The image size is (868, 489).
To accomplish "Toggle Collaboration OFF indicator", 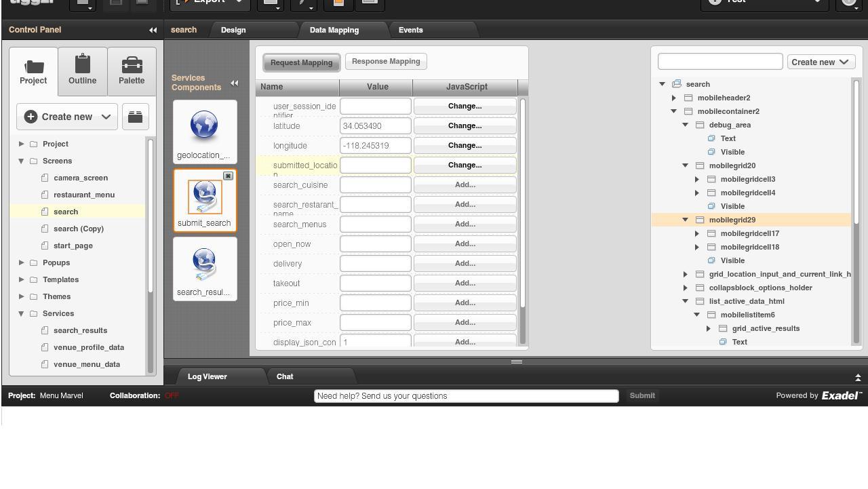I will click(171, 395).
